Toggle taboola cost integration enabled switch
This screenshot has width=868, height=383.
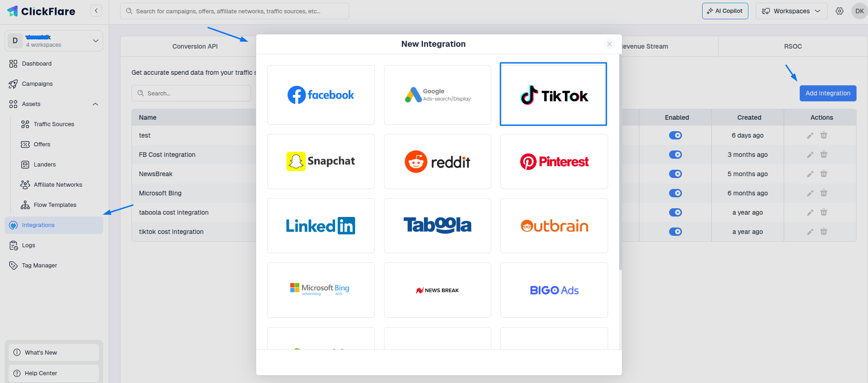(x=676, y=212)
